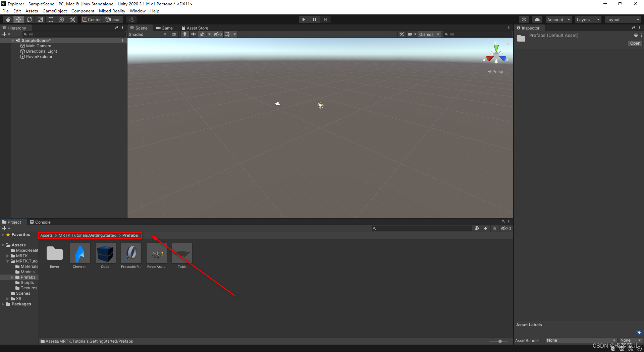644x352 pixels.
Task: Select RoverExplorer in Hierarchy
Action: tap(39, 57)
